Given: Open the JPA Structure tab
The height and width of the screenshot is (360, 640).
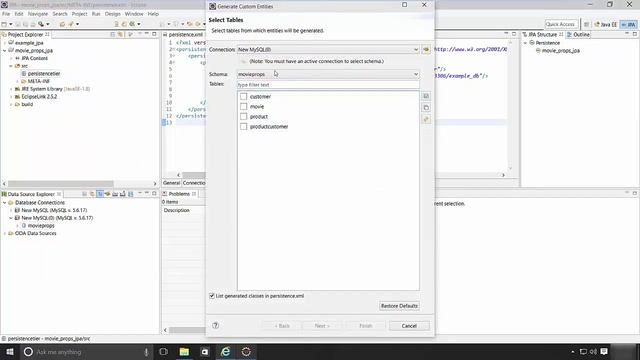Looking at the screenshot, I should (x=542, y=35).
